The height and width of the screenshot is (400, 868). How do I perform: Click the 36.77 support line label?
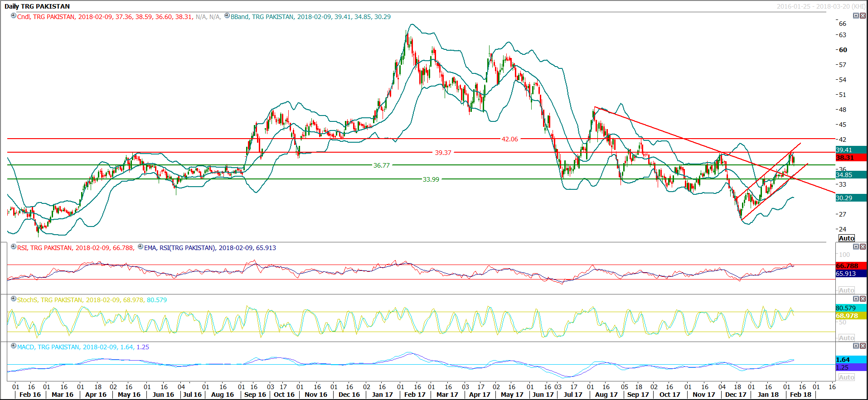click(x=381, y=165)
